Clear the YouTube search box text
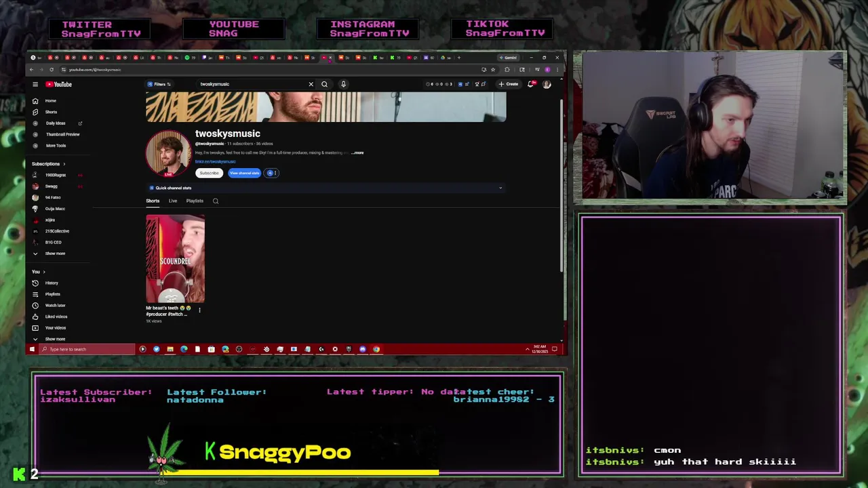The width and height of the screenshot is (868, 488). 311,84
